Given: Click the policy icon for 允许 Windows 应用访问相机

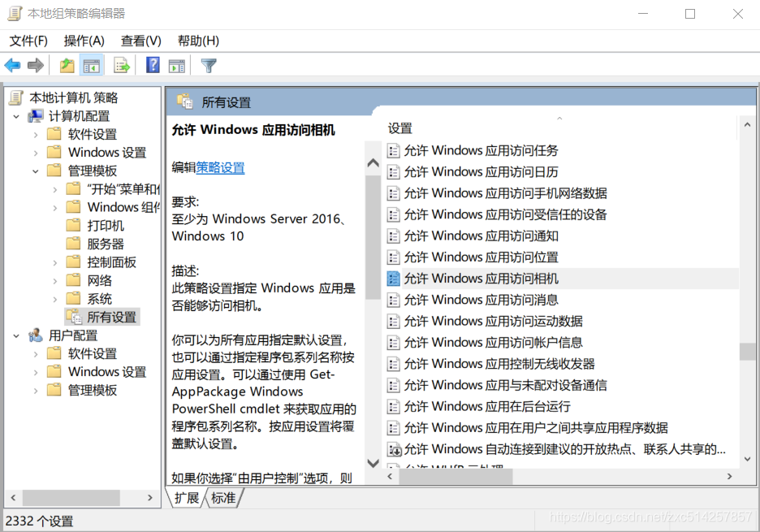Looking at the screenshot, I should point(394,279).
